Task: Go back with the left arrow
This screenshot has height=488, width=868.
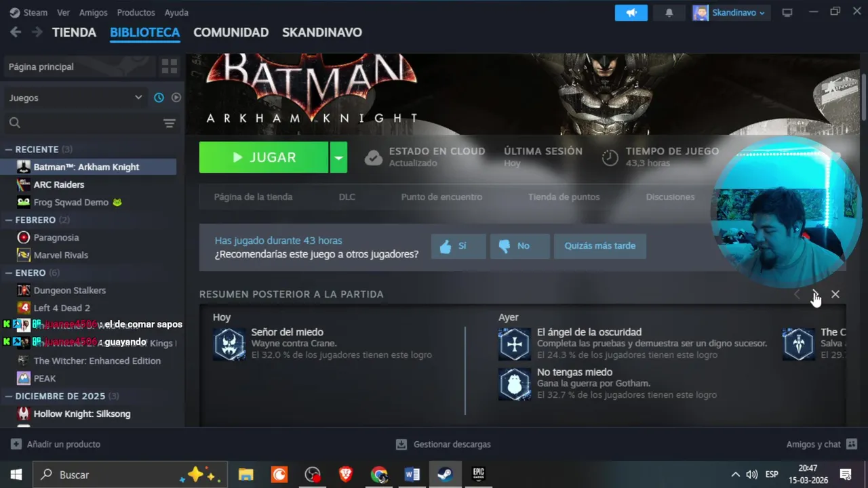Action: pos(16,32)
